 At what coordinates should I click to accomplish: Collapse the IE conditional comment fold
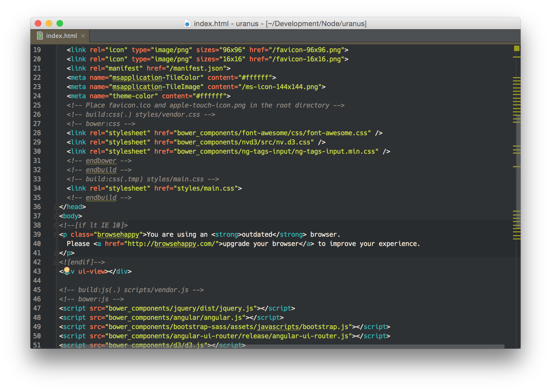coord(56,225)
